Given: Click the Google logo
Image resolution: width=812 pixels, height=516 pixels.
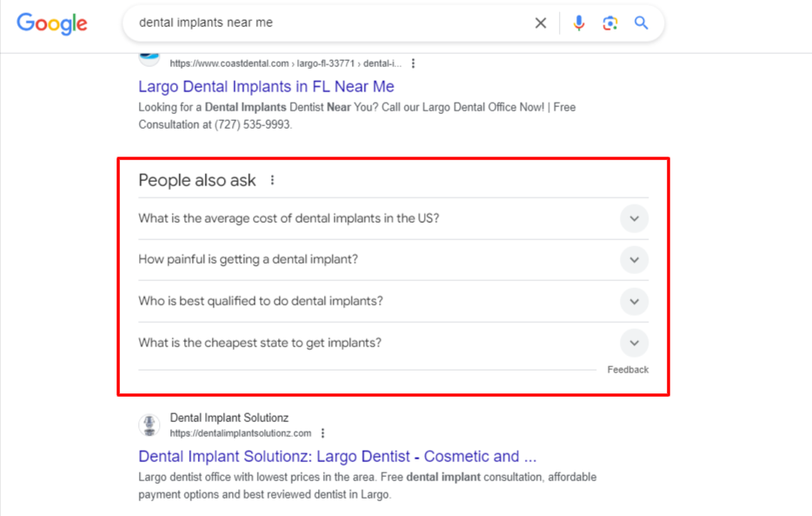Looking at the screenshot, I should tap(52, 23).
